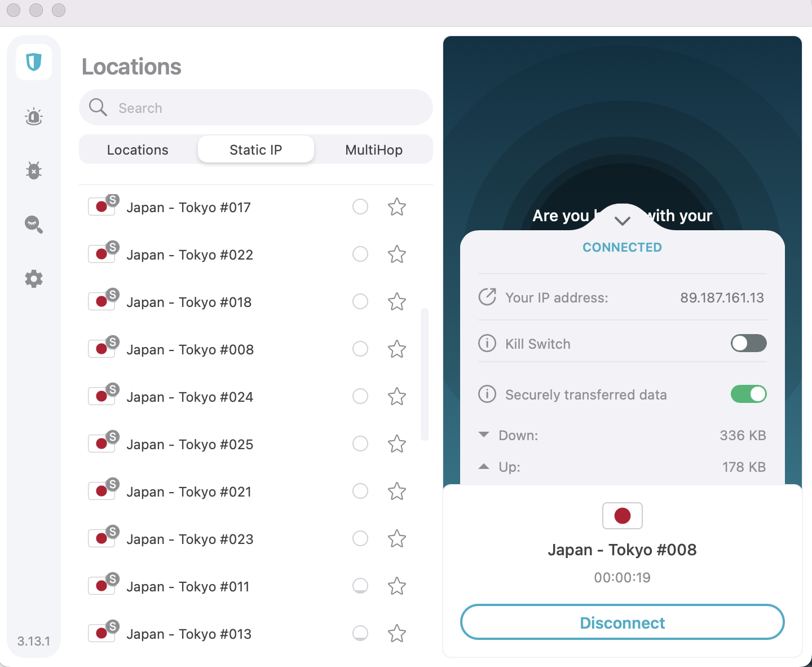Show Kill Switch info icon
This screenshot has width=812, height=667.
487,343
